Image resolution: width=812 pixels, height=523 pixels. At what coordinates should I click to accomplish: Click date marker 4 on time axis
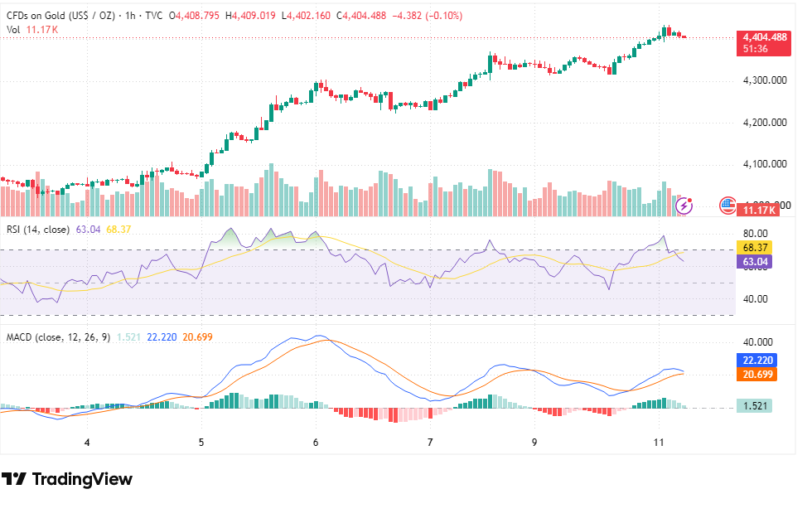point(87,443)
